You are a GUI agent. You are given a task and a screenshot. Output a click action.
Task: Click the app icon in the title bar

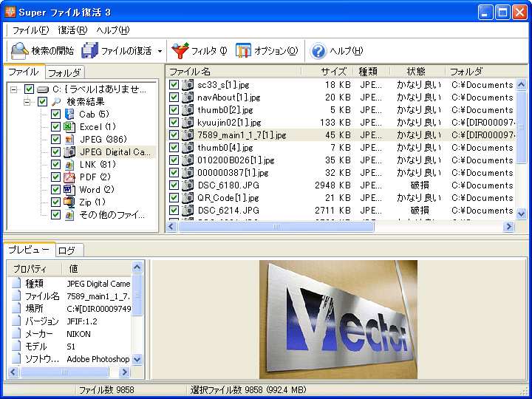coord(10,13)
